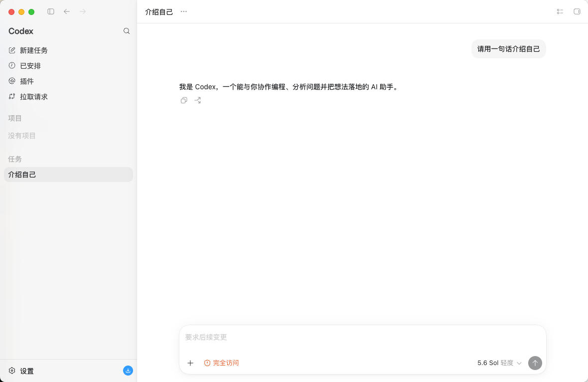
Task: Select the 介绍自己 task in the sidebar
Action: pyautogui.click(x=68, y=175)
